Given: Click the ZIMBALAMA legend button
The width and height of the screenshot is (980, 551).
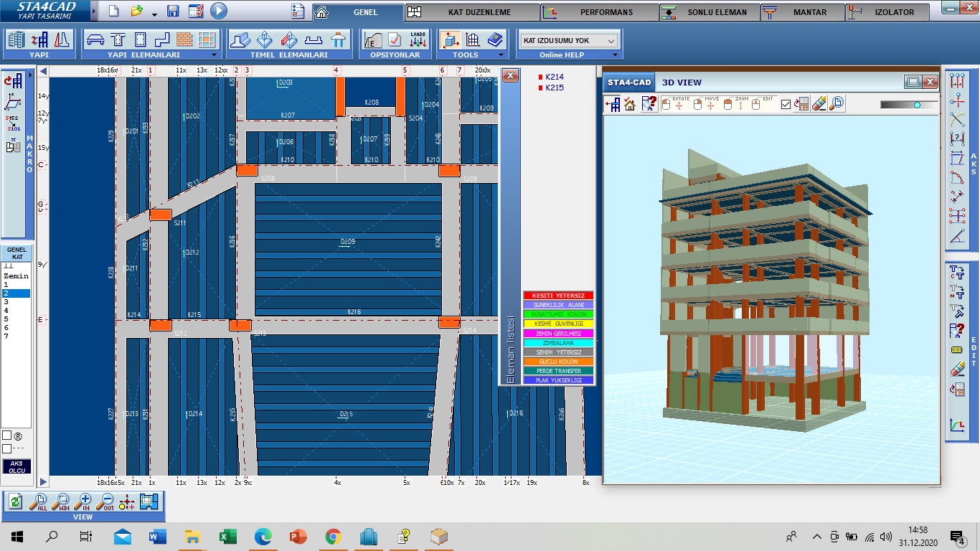Looking at the screenshot, I should (558, 343).
